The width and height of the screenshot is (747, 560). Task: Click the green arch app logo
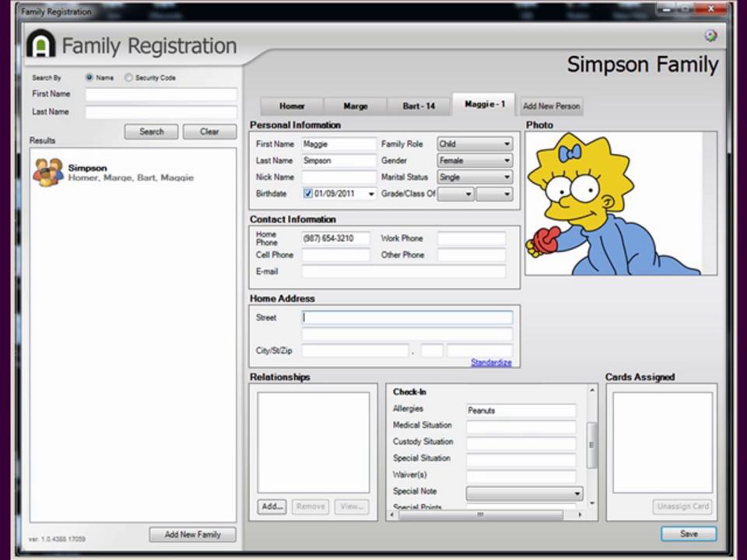[41, 44]
